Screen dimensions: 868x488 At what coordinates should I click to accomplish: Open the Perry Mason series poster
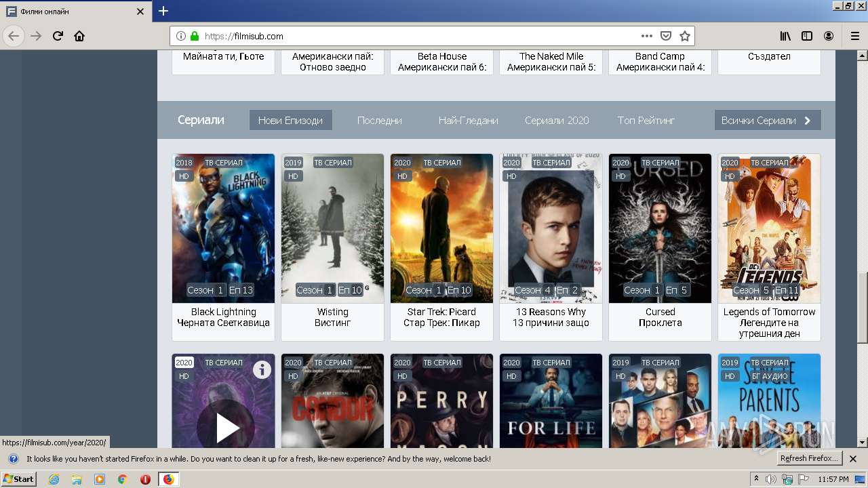click(x=441, y=401)
